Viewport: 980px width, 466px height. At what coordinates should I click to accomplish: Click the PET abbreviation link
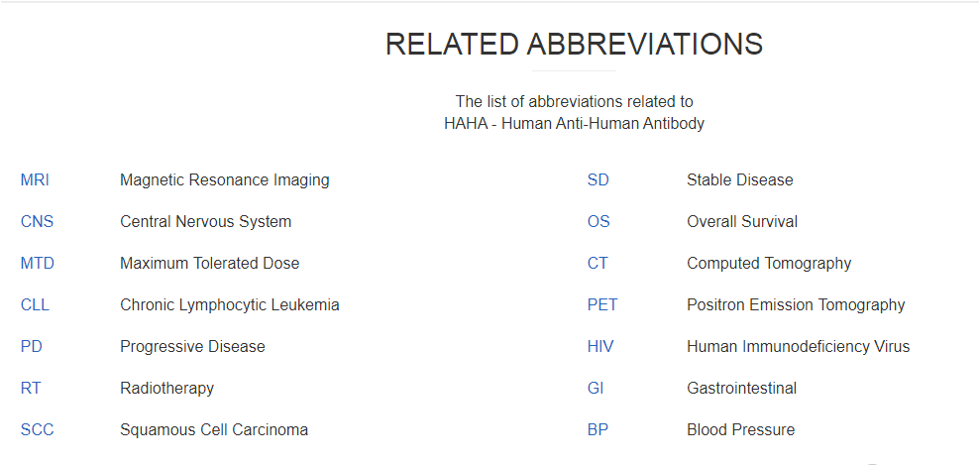click(602, 305)
